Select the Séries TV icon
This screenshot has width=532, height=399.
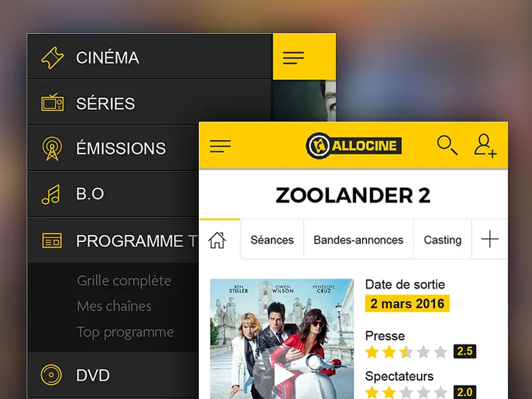coord(52,102)
